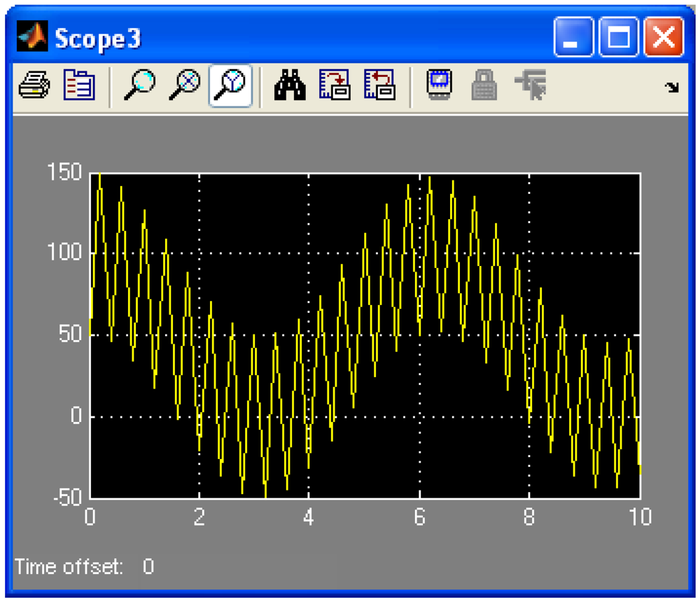This screenshot has height=604, width=700.
Task: Open the window menu via MATLAB title icon
Action: point(32,38)
